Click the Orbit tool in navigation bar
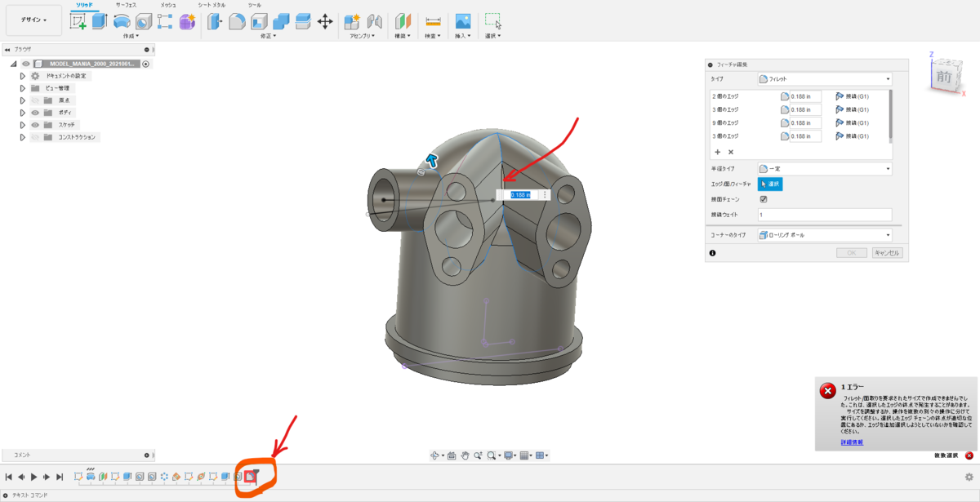This screenshot has height=502, width=980. [x=434, y=455]
